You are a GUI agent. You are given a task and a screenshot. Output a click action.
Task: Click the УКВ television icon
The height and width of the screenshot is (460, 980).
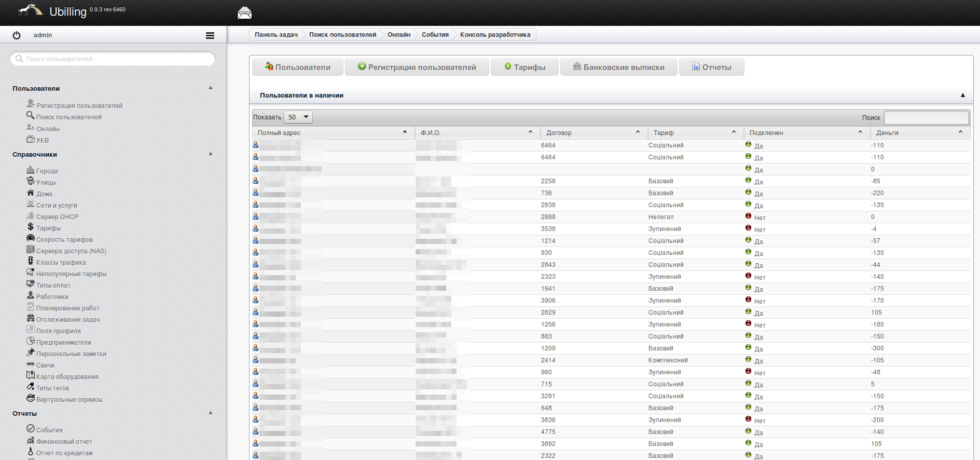(31, 139)
